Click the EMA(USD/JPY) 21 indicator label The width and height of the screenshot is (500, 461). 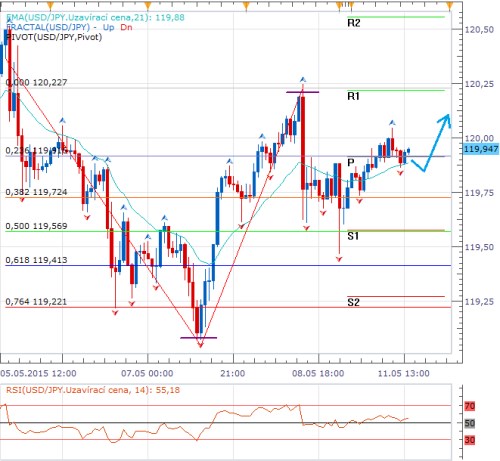tap(95, 17)
